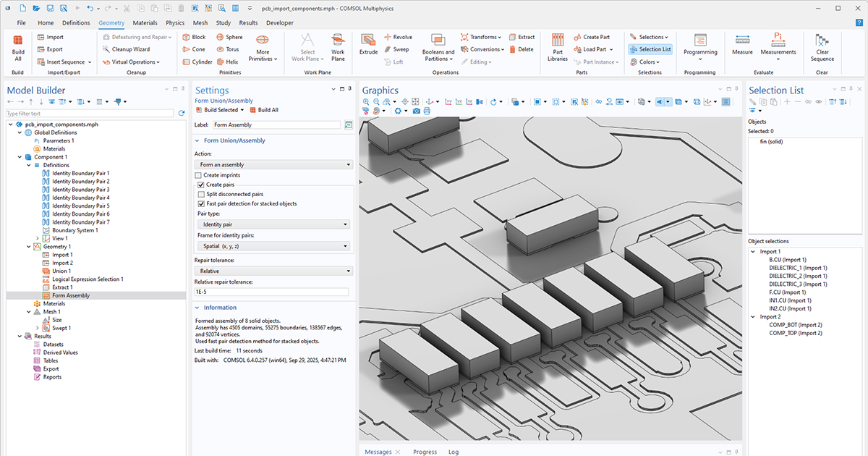
Task: Uncheck the Create pairs checkbox
Action: tap(200, 185)
